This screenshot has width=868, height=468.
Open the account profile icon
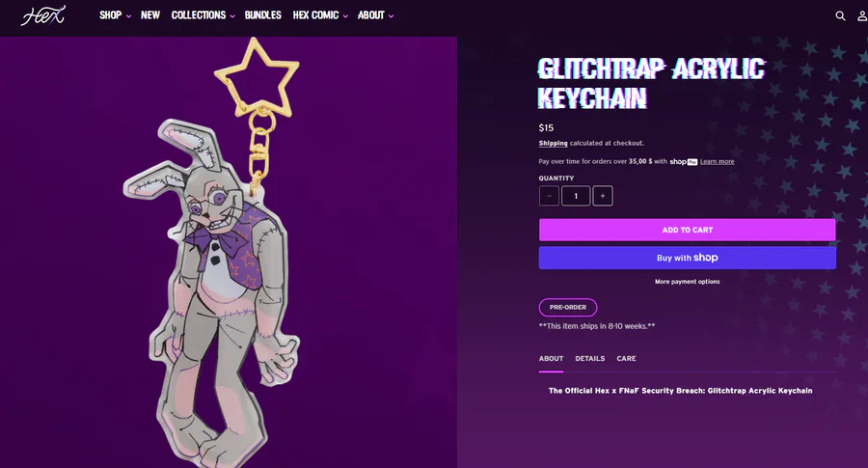pyautogui.click(x=862, y=16)
